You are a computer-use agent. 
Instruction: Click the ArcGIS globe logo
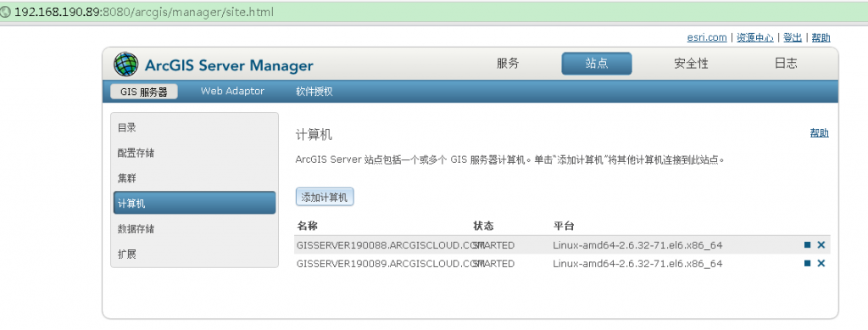click(x=125, y=64)
